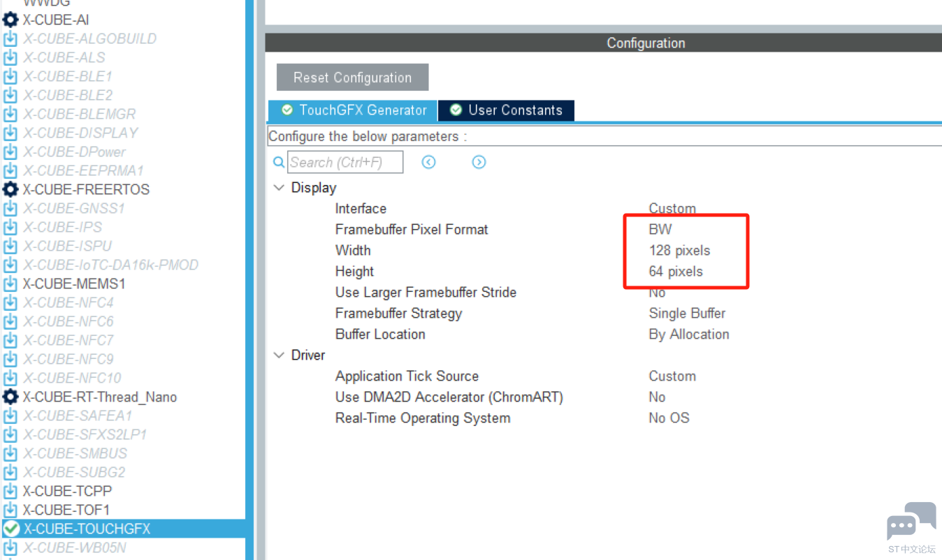
Task: Focus the Search (Ctrl+F) field
Action: [x=345, y=162]
